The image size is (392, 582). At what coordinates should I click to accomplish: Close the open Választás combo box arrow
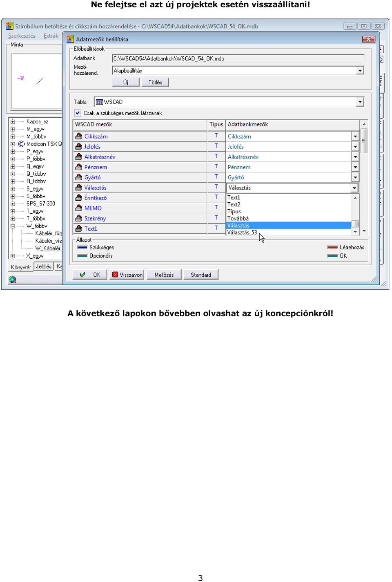354,188
